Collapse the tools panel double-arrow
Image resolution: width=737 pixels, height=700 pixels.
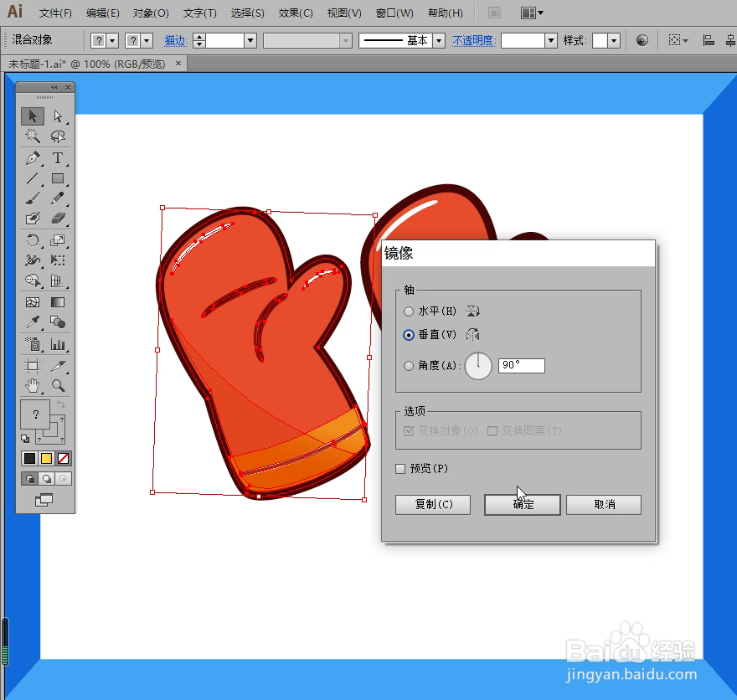[54, 87]
